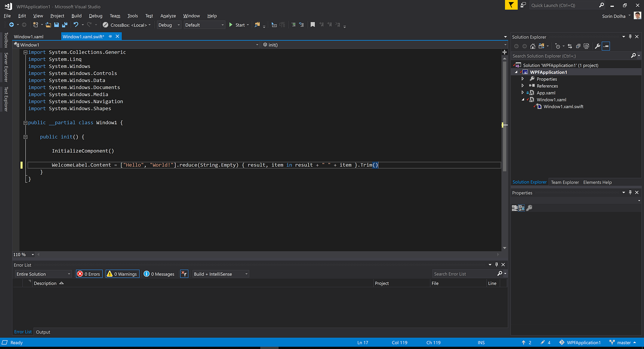Viewport: 644px width, 349px height.
Task: Open the init() member navigation dropdown
Action: click(384, 45)
